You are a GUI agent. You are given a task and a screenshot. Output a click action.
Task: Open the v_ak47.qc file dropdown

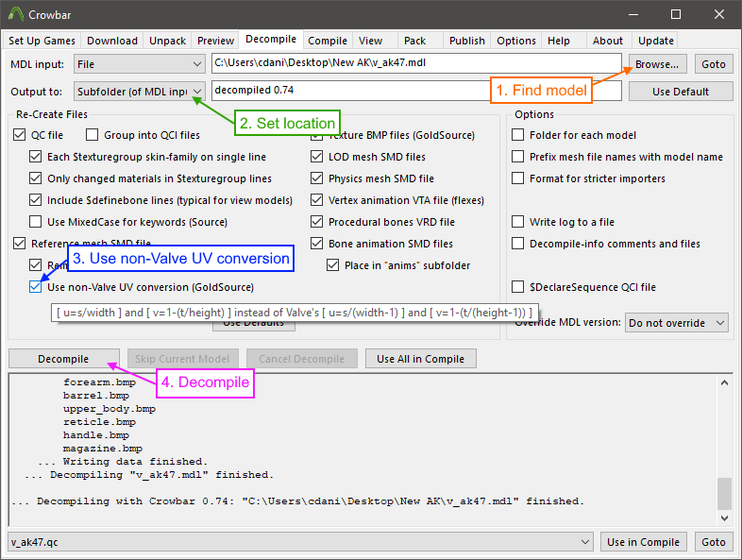point(300,541)
